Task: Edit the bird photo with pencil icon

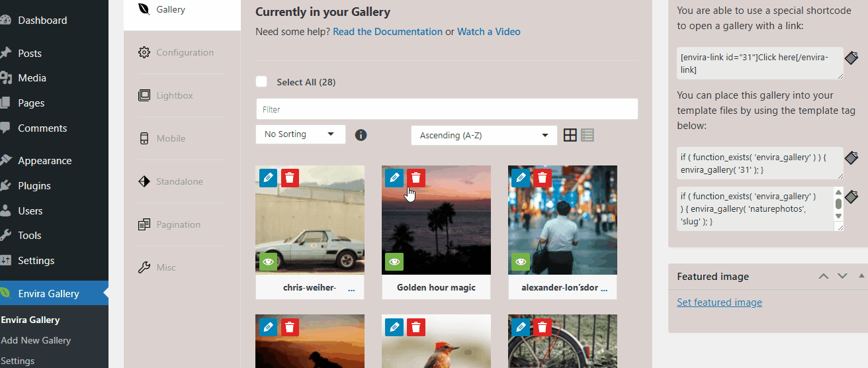Action: (394, 327)
